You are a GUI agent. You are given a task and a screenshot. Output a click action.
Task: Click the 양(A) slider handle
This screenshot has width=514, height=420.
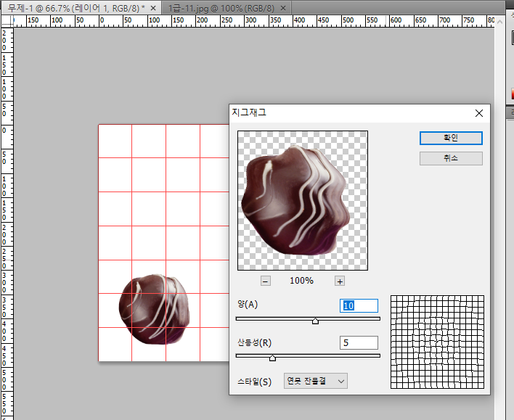point(315,321)
